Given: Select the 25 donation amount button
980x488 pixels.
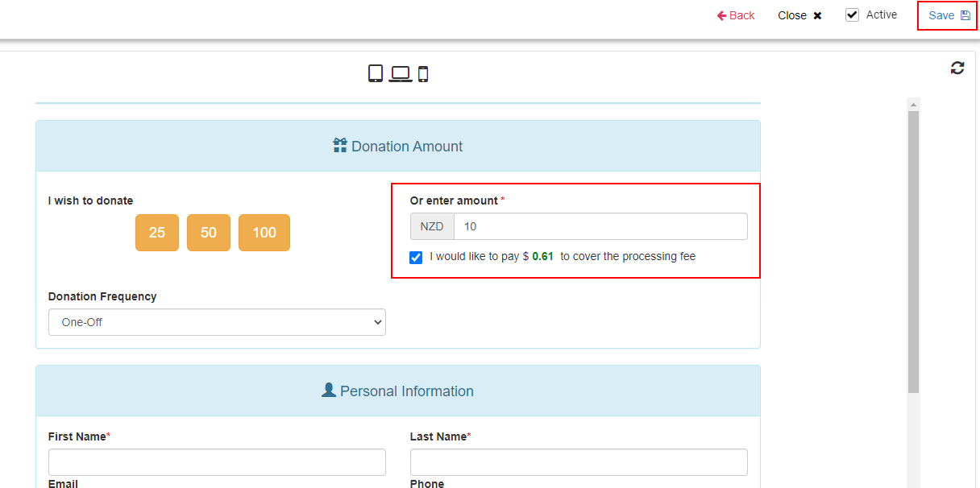Looking at the screenshot, I should (157, 233).
